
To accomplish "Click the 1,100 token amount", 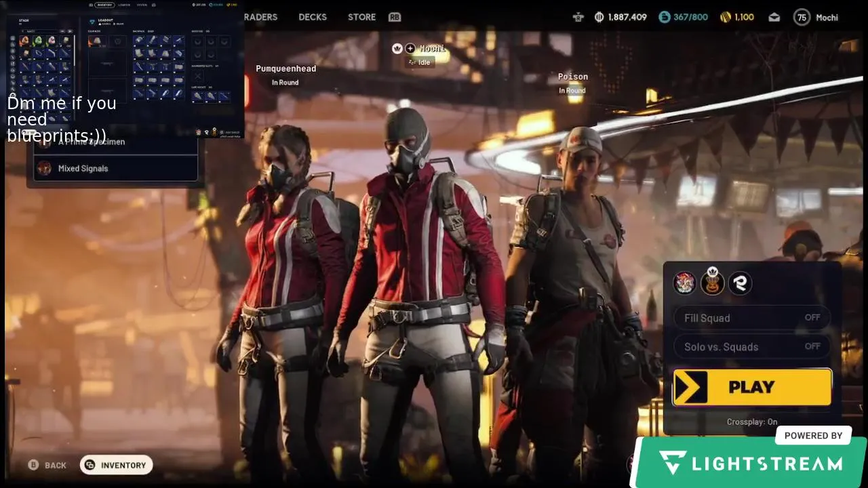I will coord(744,17).
